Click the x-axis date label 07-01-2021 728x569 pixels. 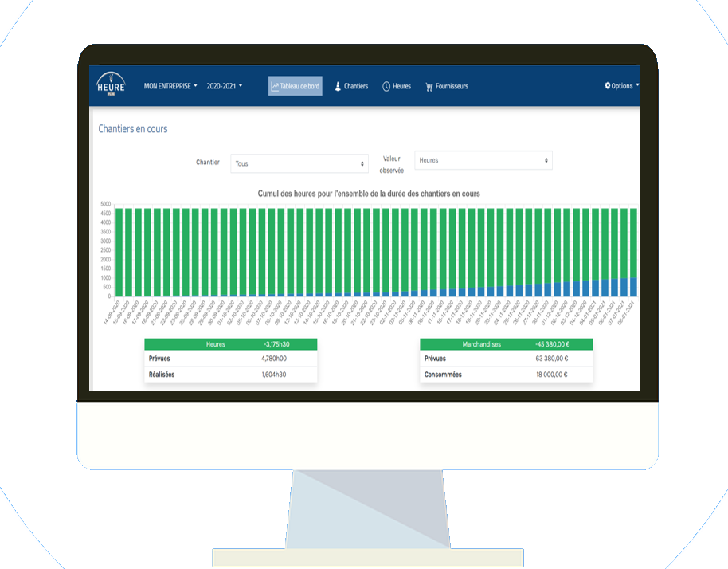(x=616, y=312)
